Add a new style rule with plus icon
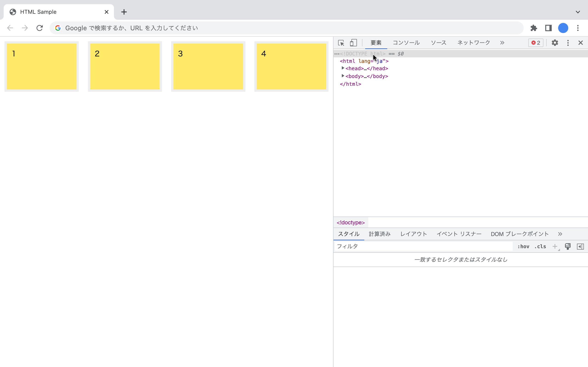588x367 pixels. tap(555, 246)
